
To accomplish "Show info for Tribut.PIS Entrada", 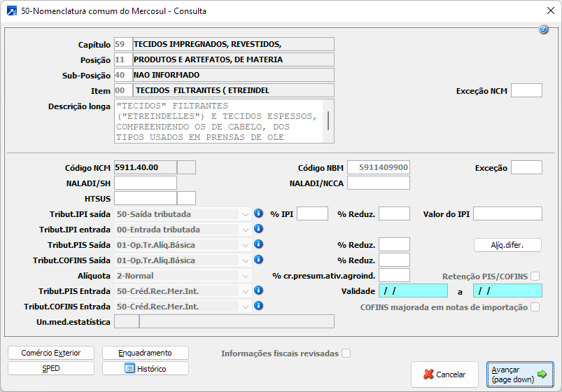I will tap(258, 290).
